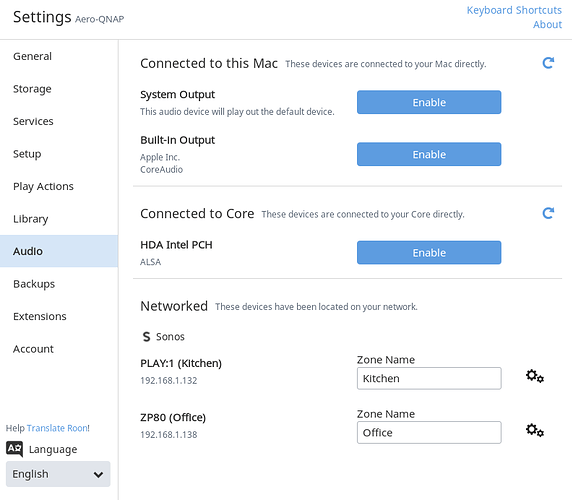Image resolution: width=572 pixels, height=500 pixels.
Task: Enable the System Output device
Action: coord(429,102)
